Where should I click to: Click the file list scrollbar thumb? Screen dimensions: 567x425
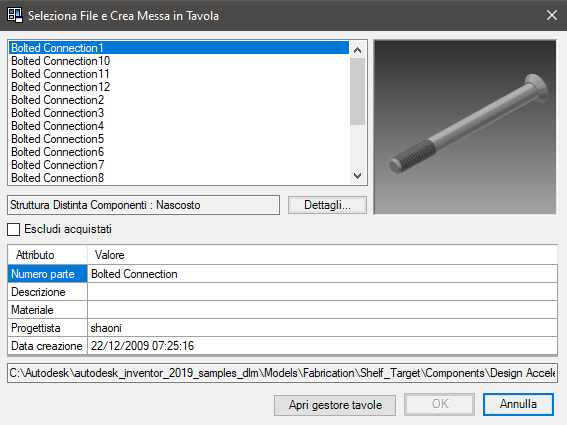tap(358, 92)
